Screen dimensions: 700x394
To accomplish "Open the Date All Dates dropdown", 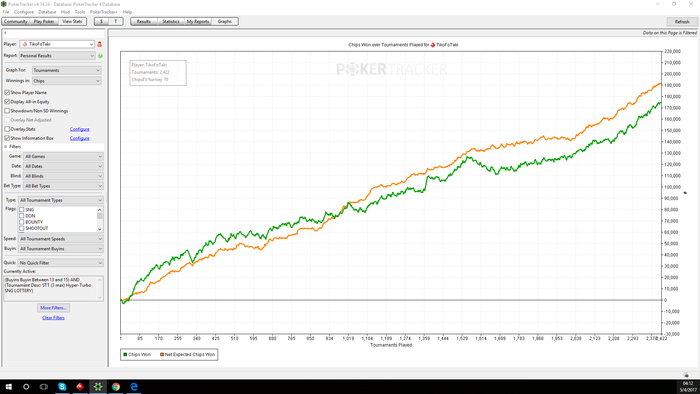I will (x=63, y=166).
